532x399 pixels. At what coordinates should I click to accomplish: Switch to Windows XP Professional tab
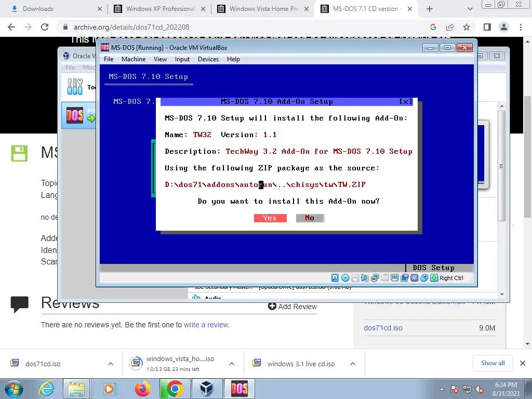[x=160, y=9]
